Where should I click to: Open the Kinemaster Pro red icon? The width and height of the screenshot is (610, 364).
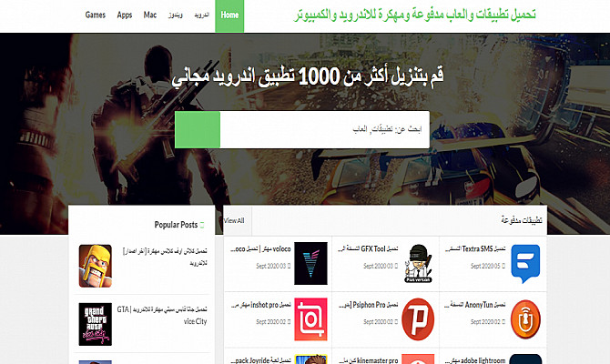click(x=418, y=359)
